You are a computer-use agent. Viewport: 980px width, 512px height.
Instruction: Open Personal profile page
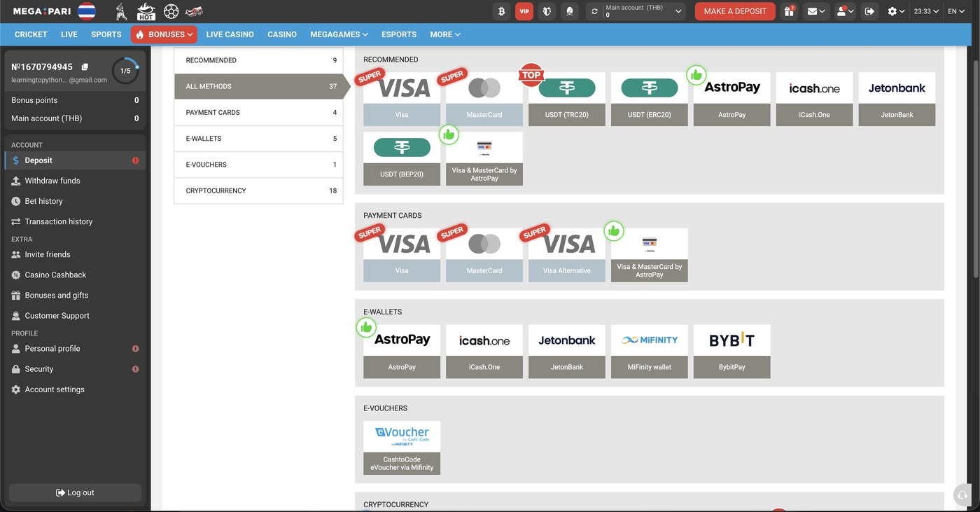point(75,348)
